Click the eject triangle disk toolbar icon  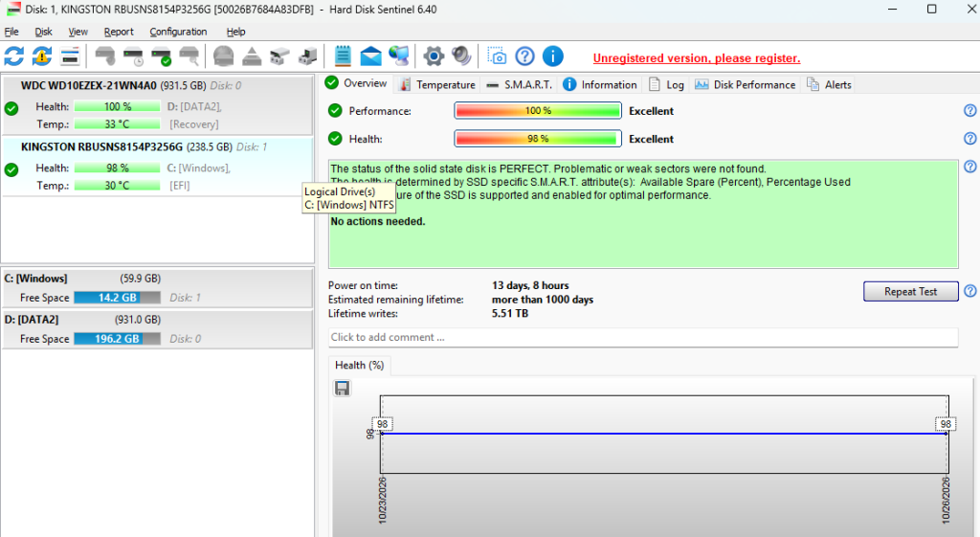click(x=252, y=56)
